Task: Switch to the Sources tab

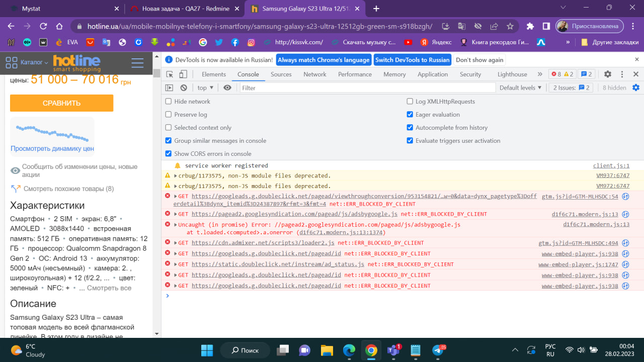Action: 281,74
